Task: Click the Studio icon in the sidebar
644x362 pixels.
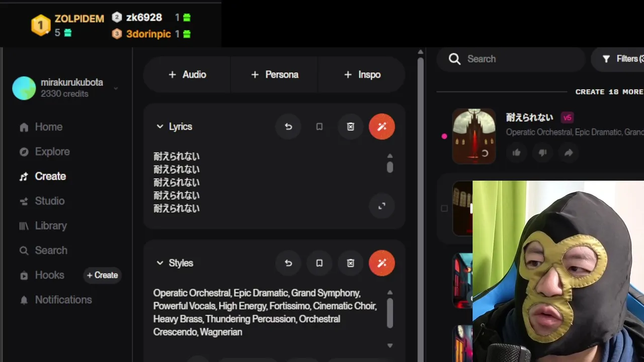Action: 24,201
